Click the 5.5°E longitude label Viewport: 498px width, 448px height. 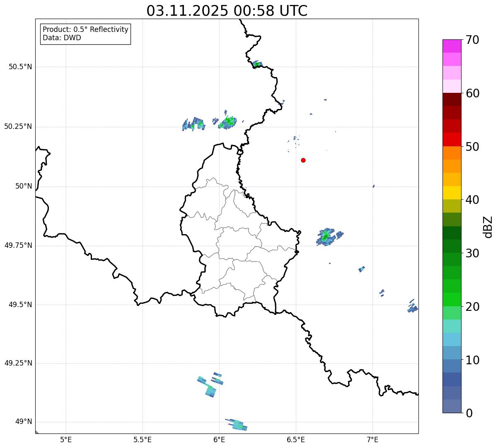click(143, 440)
